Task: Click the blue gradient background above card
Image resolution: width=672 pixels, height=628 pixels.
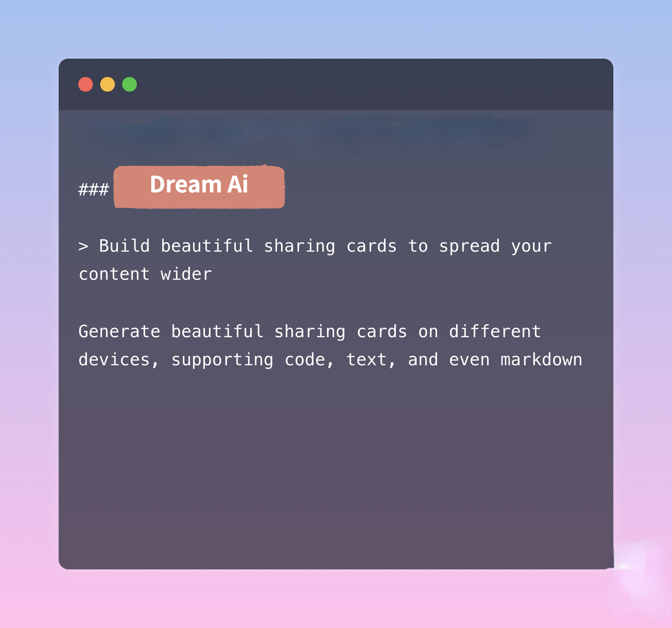Action: click(336, 27)
